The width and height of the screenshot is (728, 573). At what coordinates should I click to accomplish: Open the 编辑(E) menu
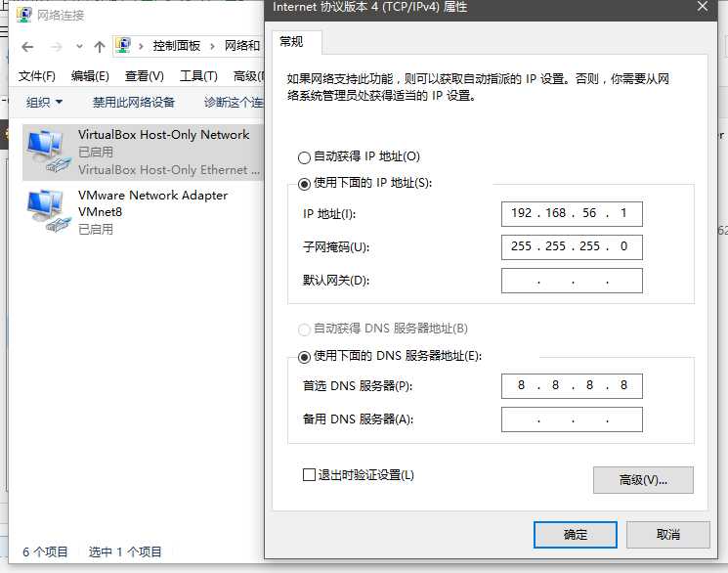point(90,75)
